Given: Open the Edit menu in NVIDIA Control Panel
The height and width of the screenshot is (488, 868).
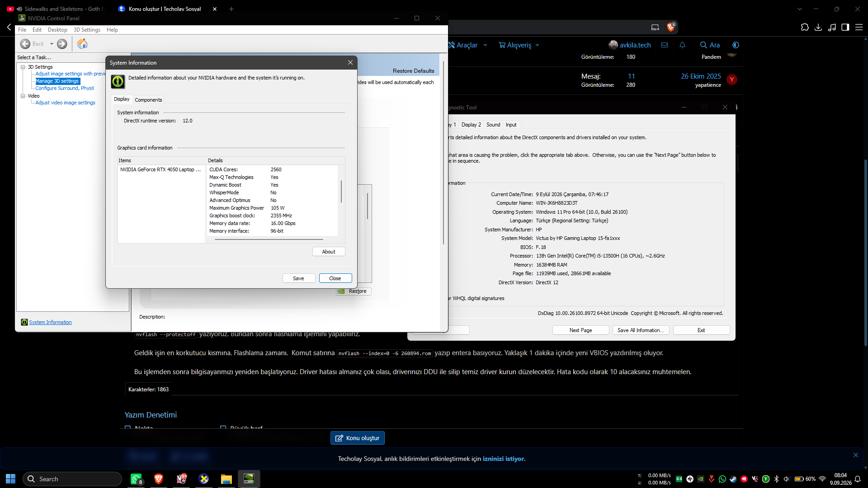Looking at the screenshot, I should click(x=37, y=30).
